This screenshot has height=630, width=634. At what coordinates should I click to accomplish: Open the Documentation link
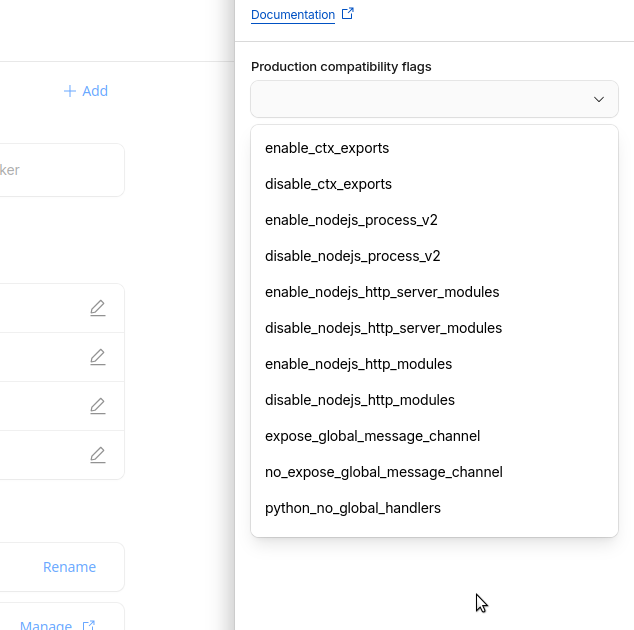click(292, 15)
